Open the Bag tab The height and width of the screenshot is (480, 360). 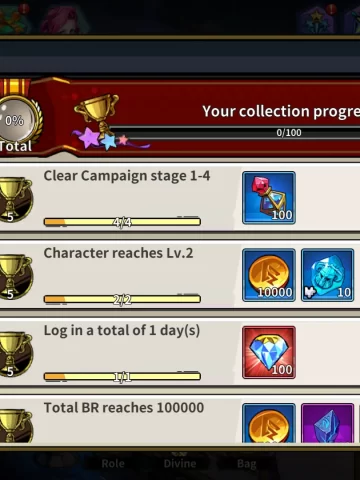coord(247,463)
